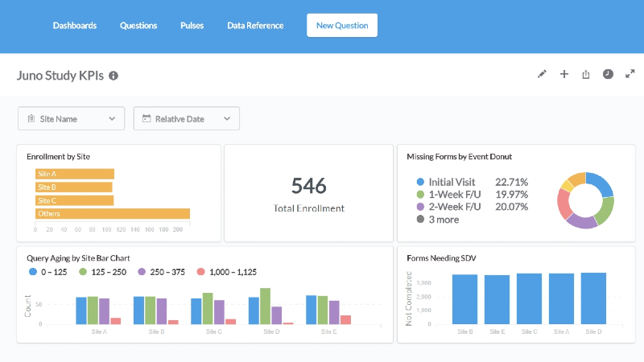Expand the Relative Date dropdown chevron

tap(227, 119)
